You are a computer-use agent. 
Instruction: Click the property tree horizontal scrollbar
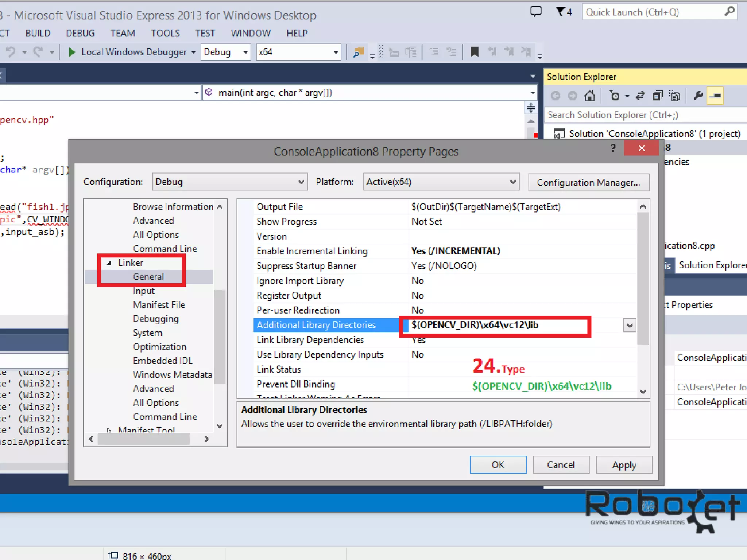(144, 439)
